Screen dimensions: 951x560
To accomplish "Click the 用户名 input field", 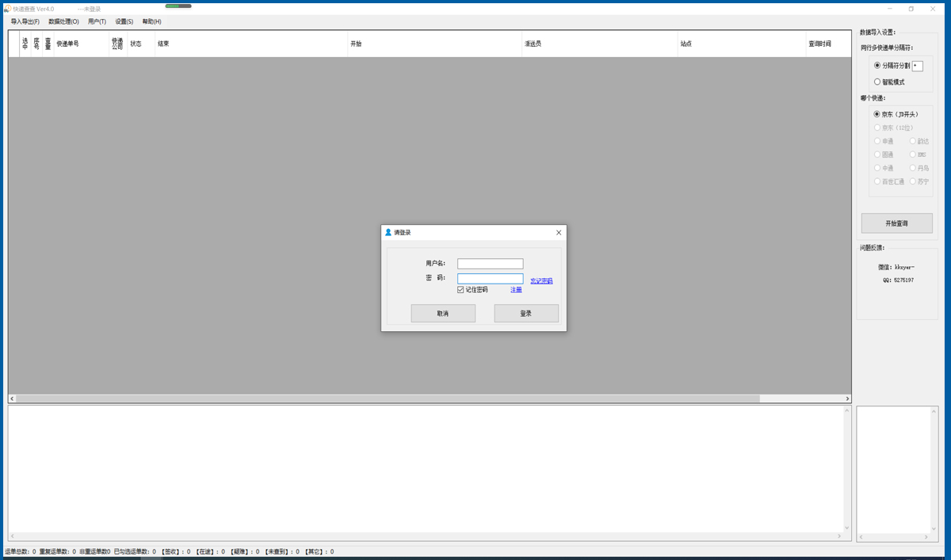I will [x=490, y=264].
